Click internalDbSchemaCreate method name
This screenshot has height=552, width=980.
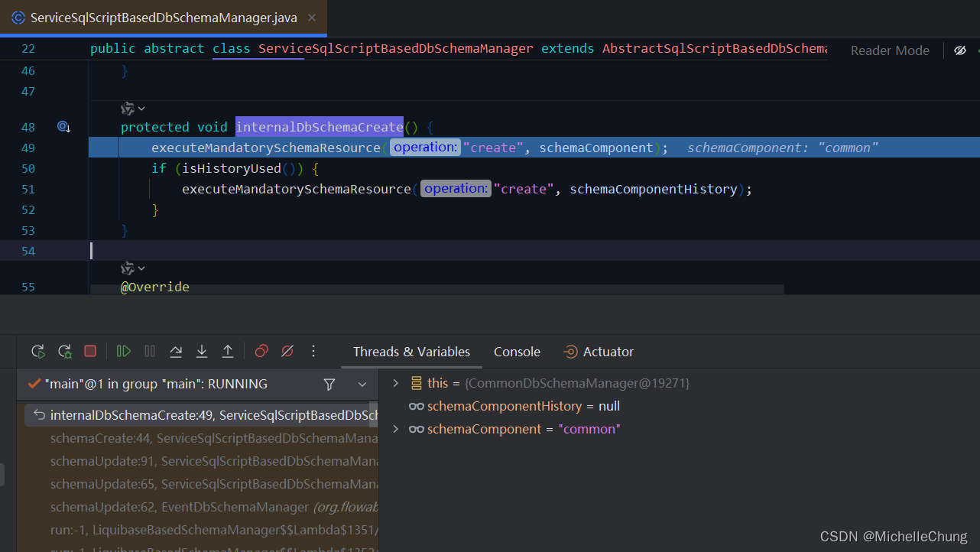coord(320,127)
